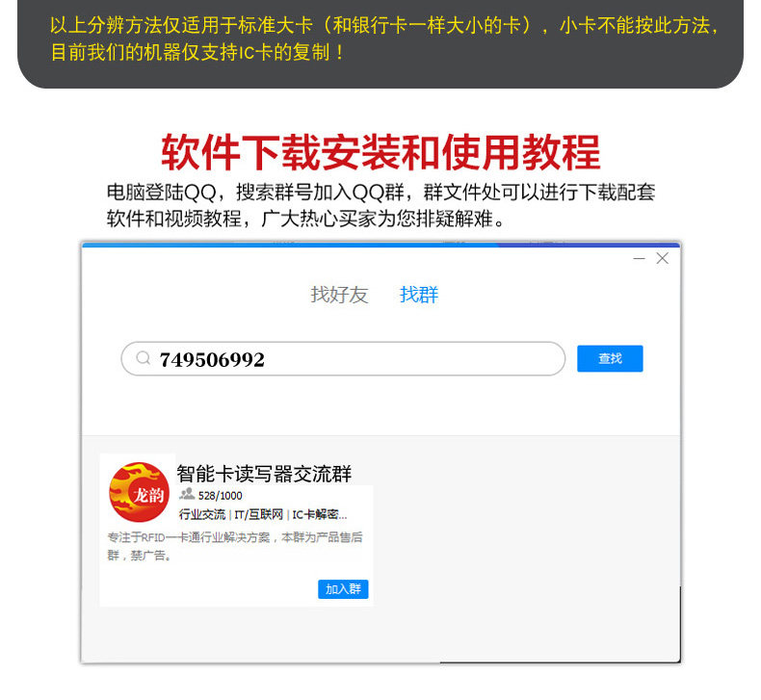Click the blue progress bar atop window

pos(381,245)
